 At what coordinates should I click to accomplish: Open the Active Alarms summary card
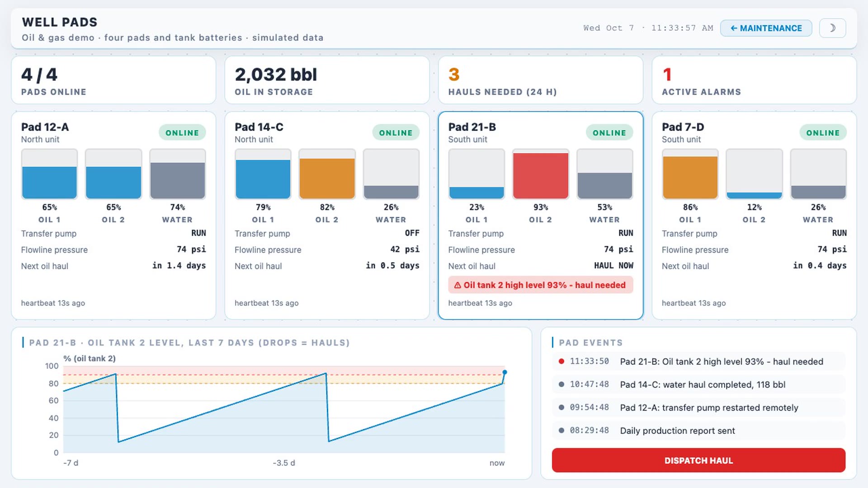pos(754,80)
